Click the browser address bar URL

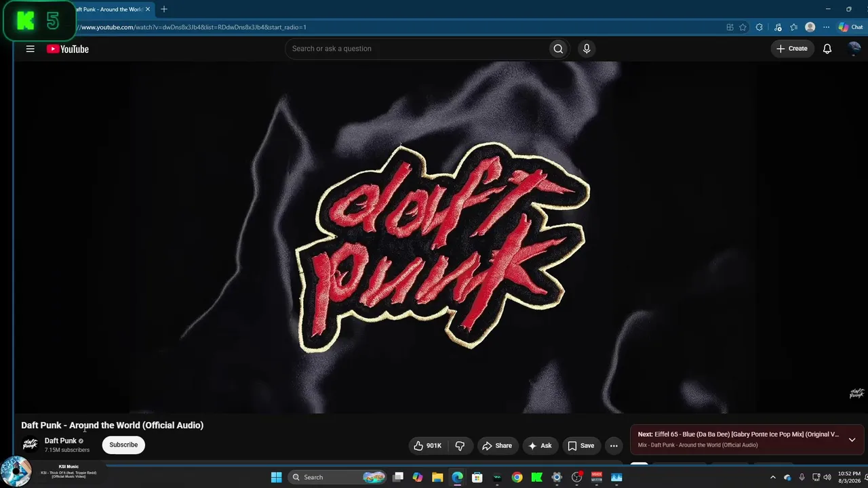[x=193, y=27]
